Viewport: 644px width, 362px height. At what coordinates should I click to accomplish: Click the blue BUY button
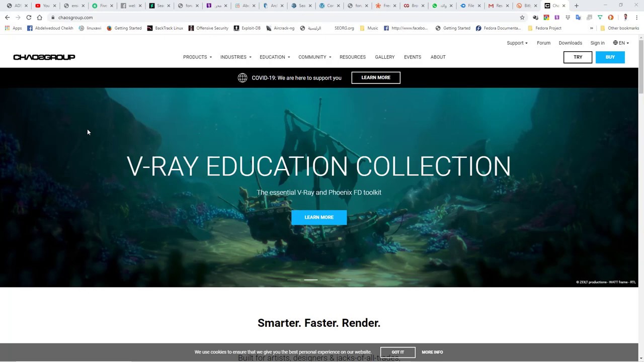click(610, 57)
